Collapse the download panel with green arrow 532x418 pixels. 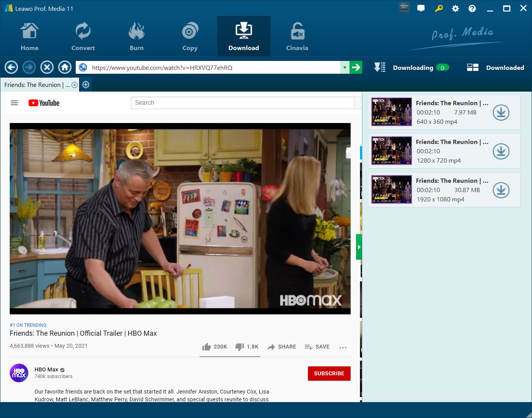click(359, 247)
